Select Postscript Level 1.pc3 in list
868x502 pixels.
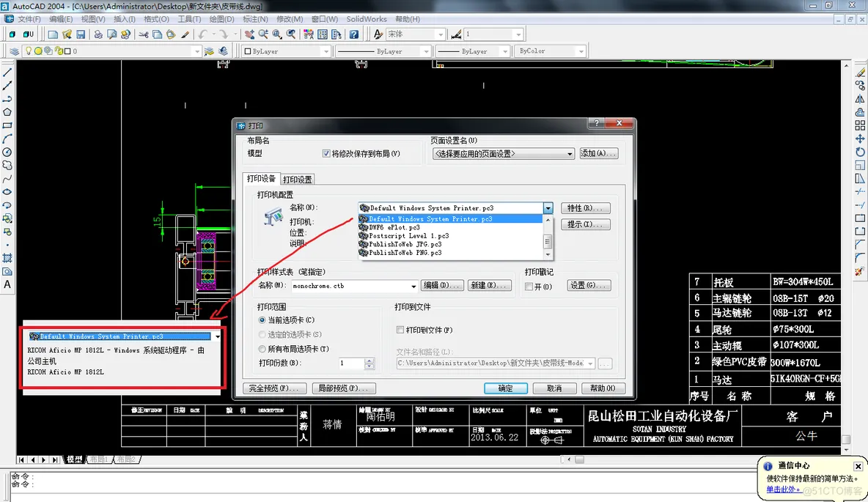pyautogui.click(x=451, y=236)
